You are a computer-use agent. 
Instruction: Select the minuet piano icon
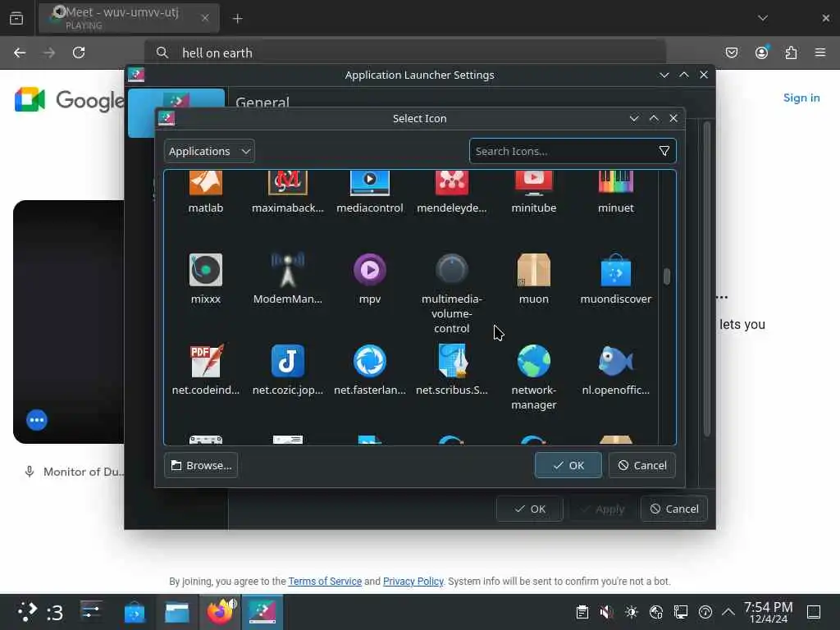(615, 183)
